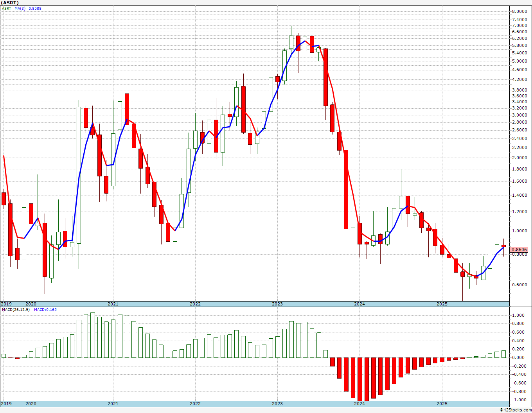The image size is (532, 413).
Task: Click the (ASRT) chart title
Action: (10, 3)
